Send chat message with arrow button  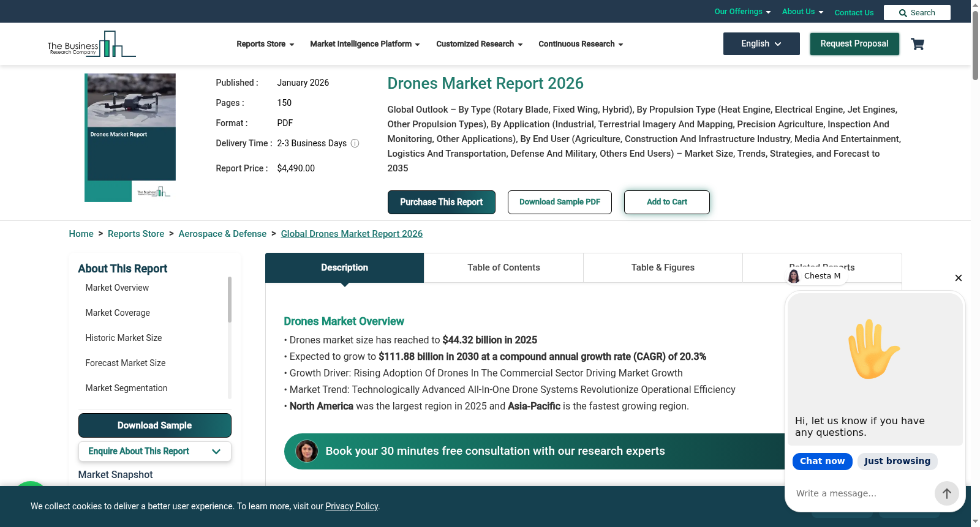[x=947, y=493]
